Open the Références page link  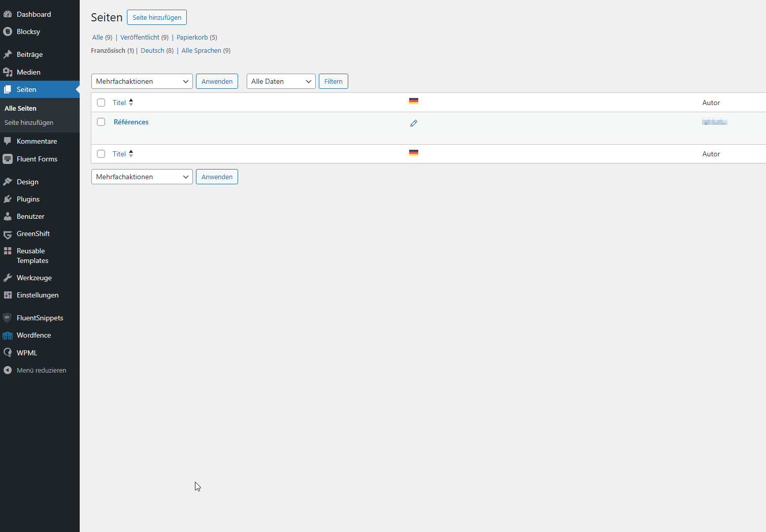click(131, 122)
